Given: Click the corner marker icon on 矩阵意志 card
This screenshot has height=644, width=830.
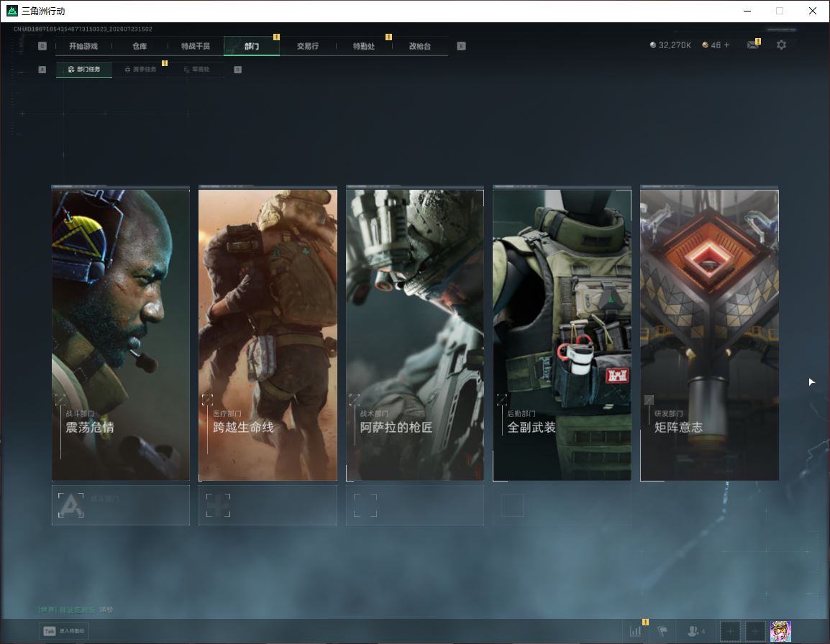Looking at the screenshot, I should tap(649, 400).
